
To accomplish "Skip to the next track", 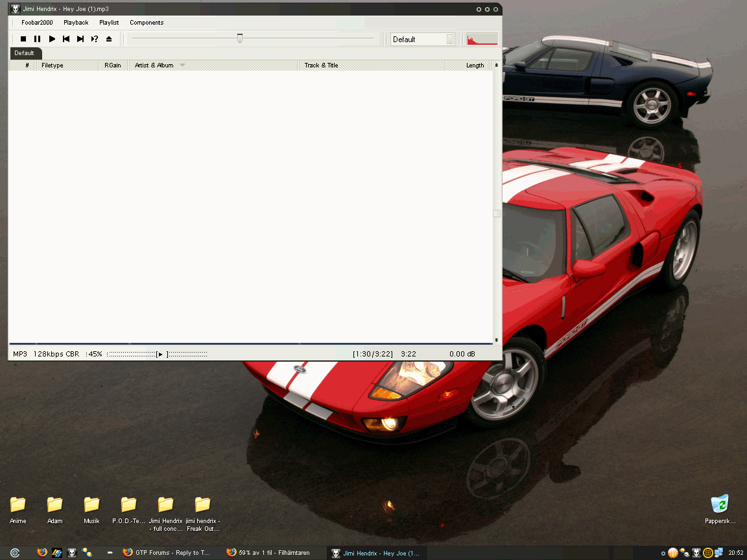I will [80, 40].
